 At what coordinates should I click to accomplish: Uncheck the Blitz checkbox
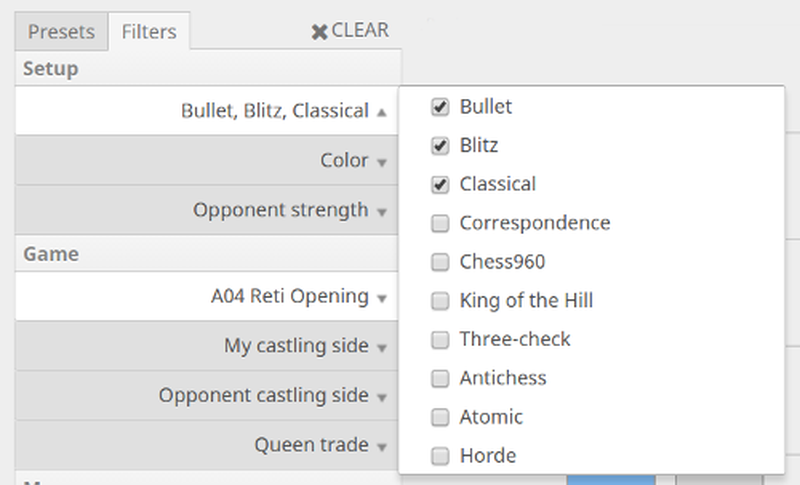[440, 146]
